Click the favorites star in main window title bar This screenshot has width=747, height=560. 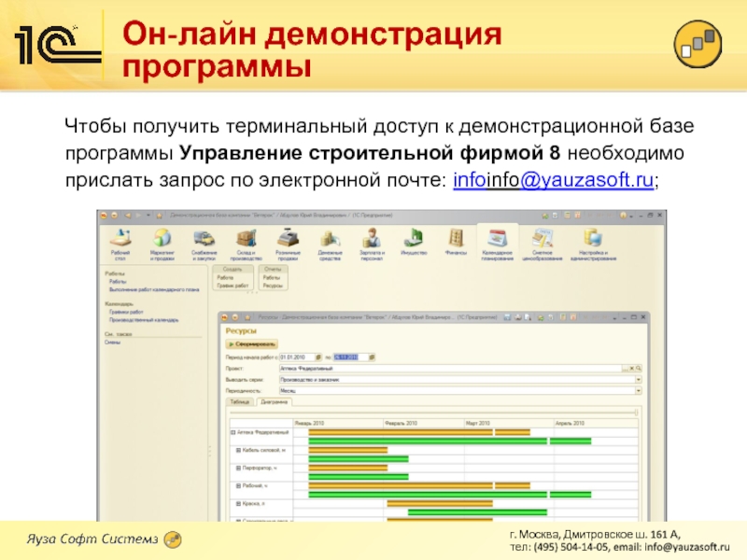click(x=159, y=216)
